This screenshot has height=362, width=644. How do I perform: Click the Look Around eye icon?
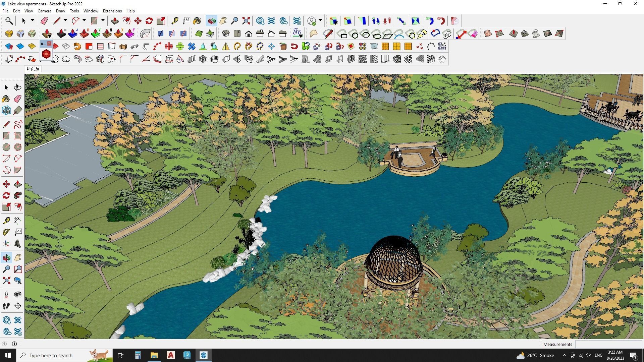(x=18, y=295)
